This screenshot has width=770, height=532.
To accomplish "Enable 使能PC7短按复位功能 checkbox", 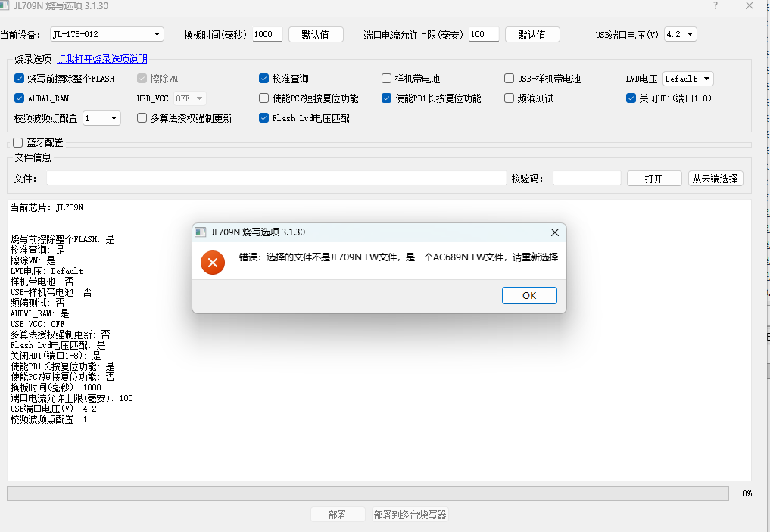I will coord(263,98).
